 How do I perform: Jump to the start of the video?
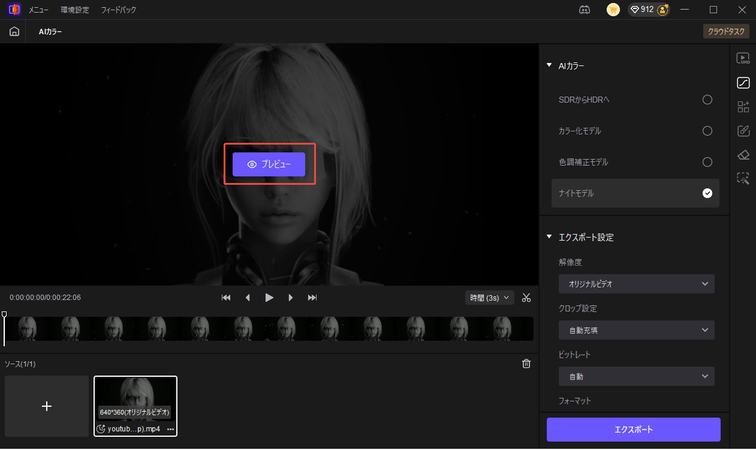(226, 298)
